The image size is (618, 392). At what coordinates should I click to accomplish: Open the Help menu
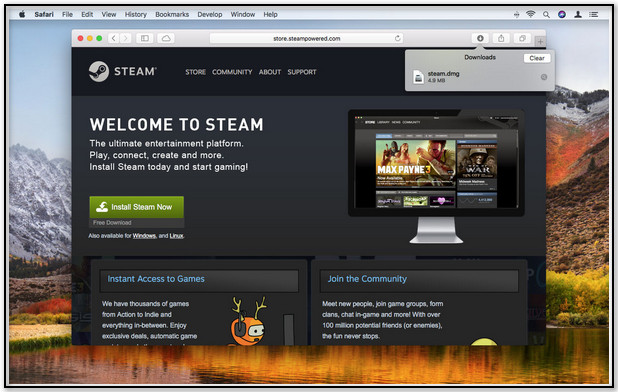coord(270,15)
